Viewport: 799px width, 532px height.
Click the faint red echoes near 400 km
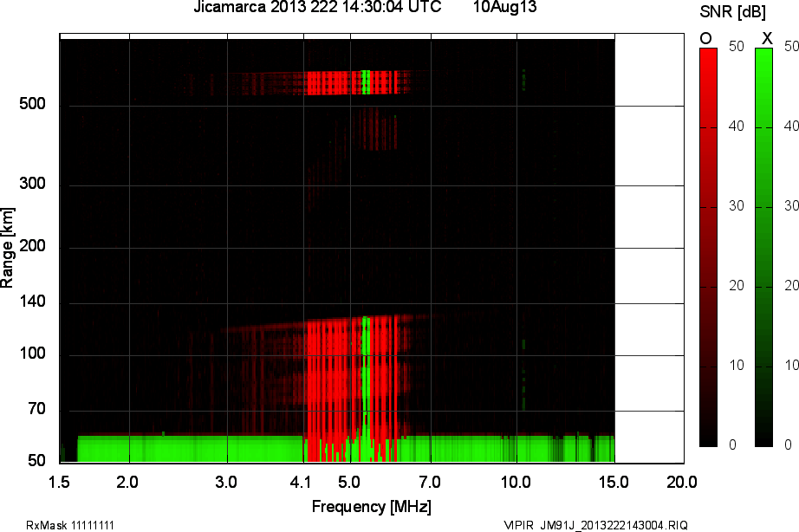[377, 130]
